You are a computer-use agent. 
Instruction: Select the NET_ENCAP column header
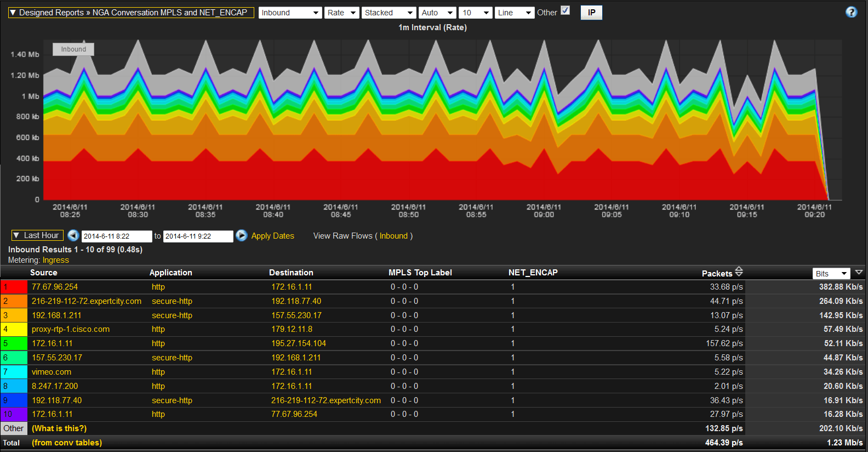[x=533, y=273]
